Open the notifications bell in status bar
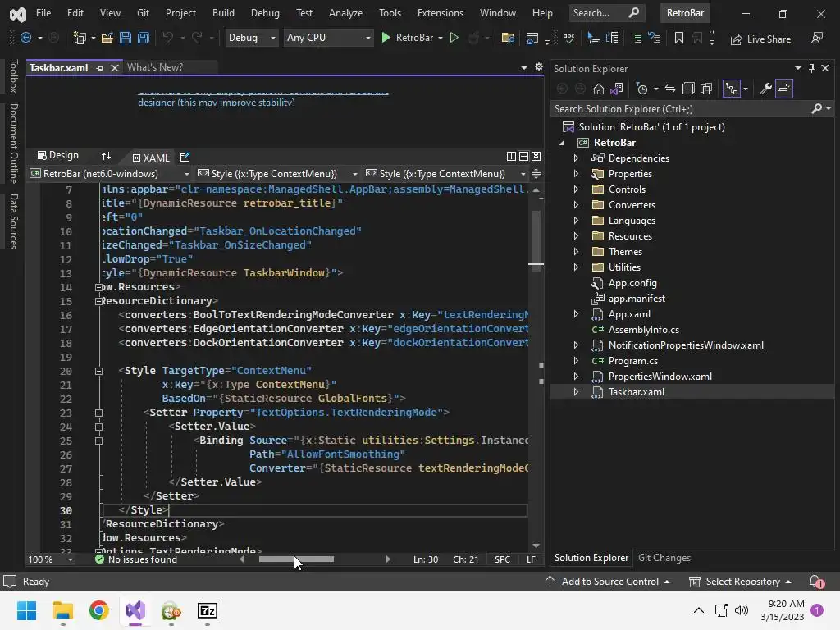The image size is (840, 630). tap(816, 582)
